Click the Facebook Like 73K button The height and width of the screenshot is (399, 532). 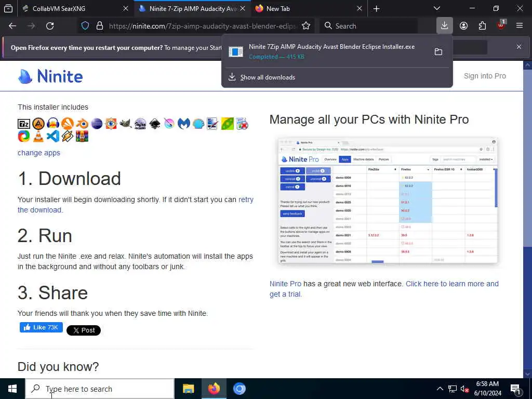(x=41, y=327)
